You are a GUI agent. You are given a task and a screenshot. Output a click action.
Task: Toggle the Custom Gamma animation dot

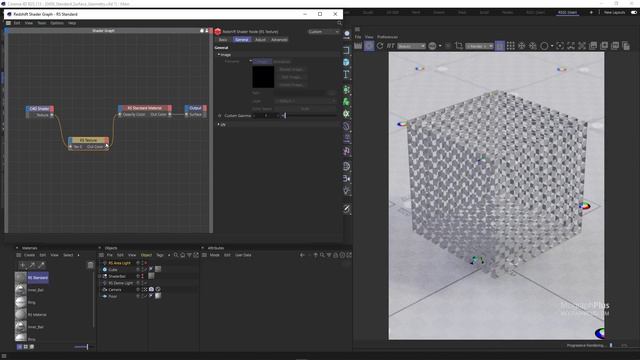[220, 116]
